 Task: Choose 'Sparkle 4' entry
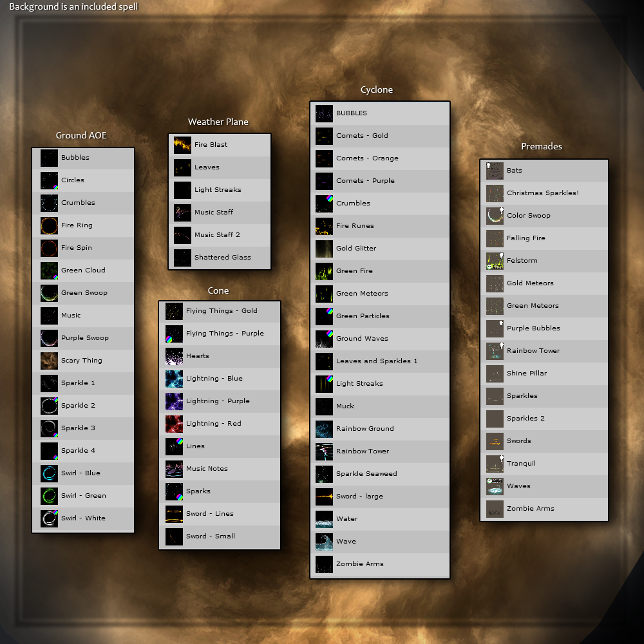[83, 451]
